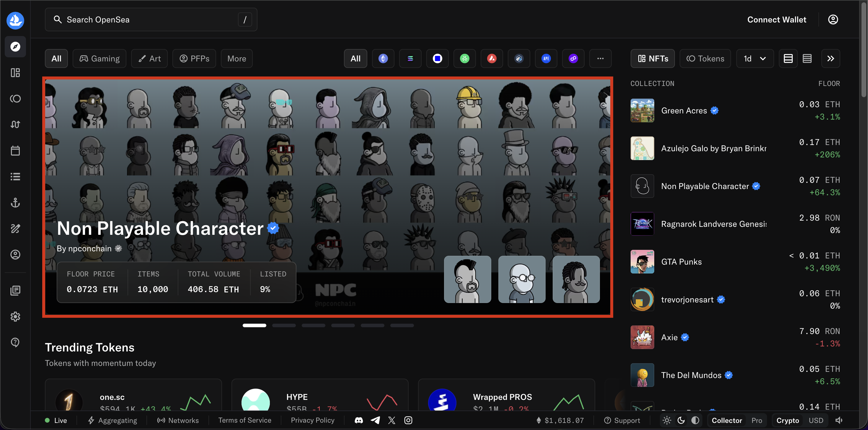Click the account avatar icon at top right
Viewport: 868px width, 430px height.
tap(833, 19)
